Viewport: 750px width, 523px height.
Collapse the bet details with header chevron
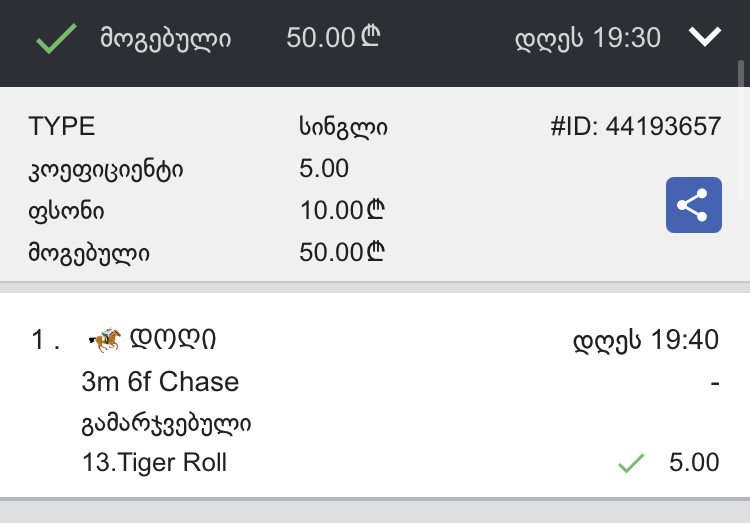coord(705,38)
